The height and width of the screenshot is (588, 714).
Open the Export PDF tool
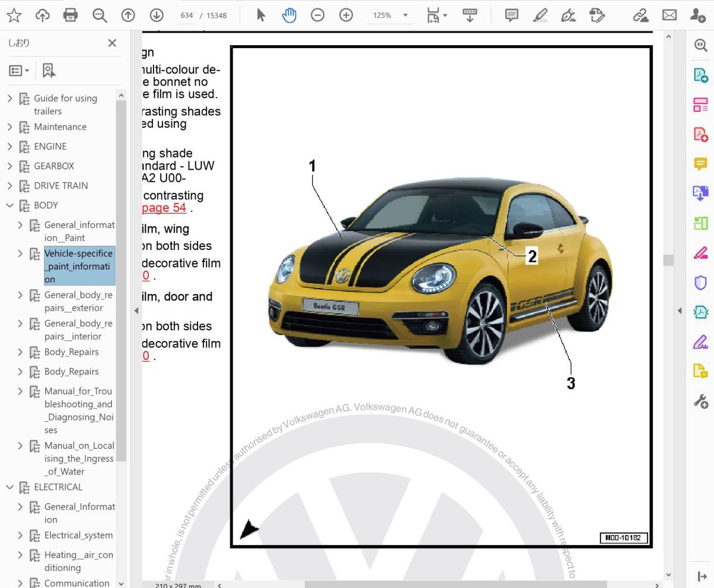(700, 75)
